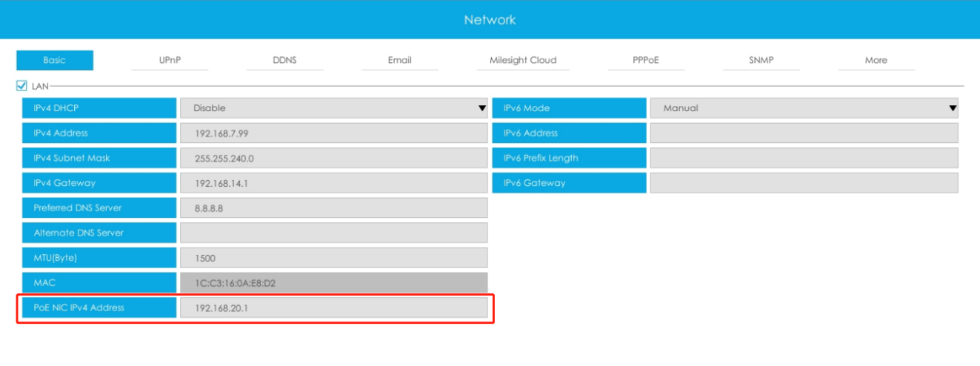
Task: Click the IPv6 Prefix Length field
Action: 804,158
